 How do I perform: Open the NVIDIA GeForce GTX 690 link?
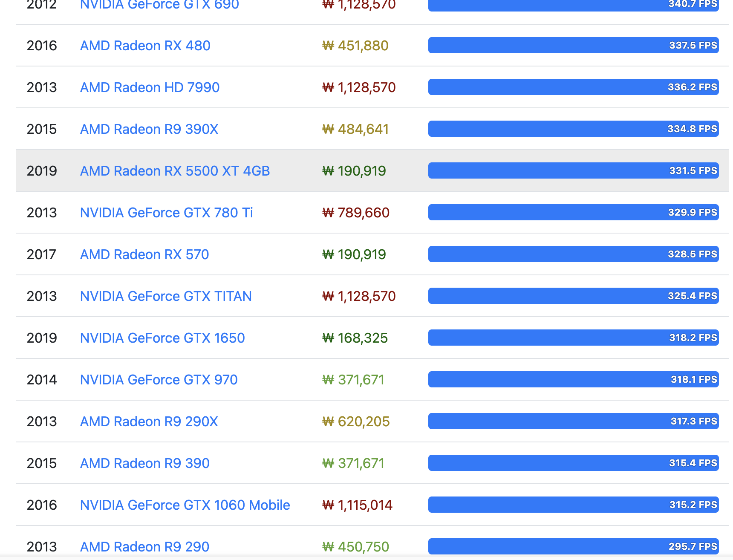pos(159,5)
